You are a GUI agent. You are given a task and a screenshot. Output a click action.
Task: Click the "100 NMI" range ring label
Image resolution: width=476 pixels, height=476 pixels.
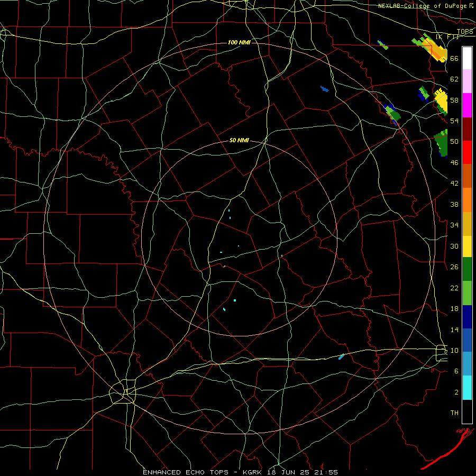(x=239, y=42)
